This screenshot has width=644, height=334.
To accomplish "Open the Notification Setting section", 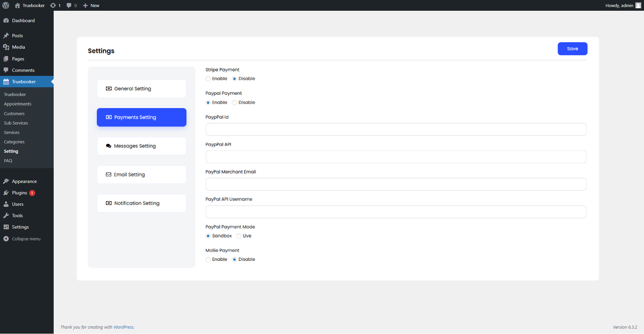I will click(141, 203).
